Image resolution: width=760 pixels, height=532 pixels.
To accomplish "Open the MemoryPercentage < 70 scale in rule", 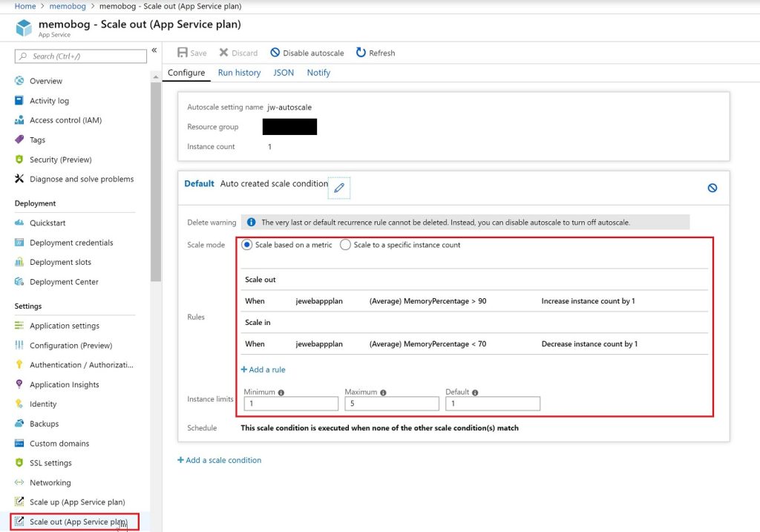I will coord(474,344).
